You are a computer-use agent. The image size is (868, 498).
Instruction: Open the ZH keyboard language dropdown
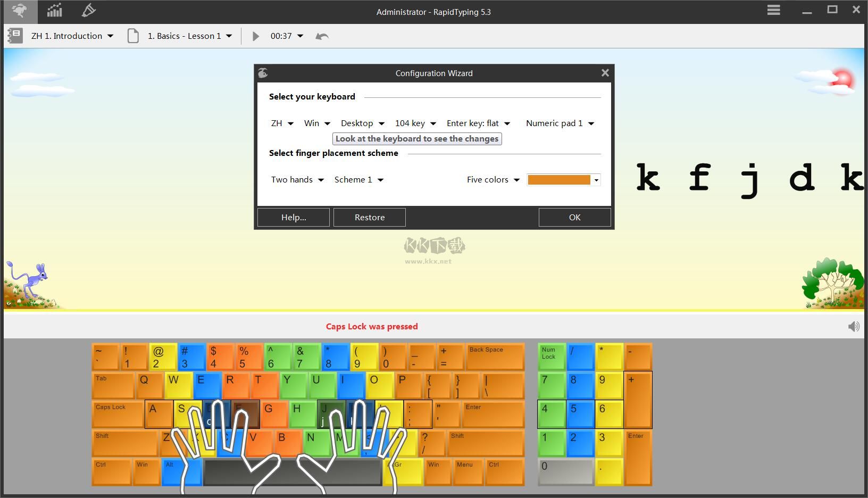click(282, 123)
